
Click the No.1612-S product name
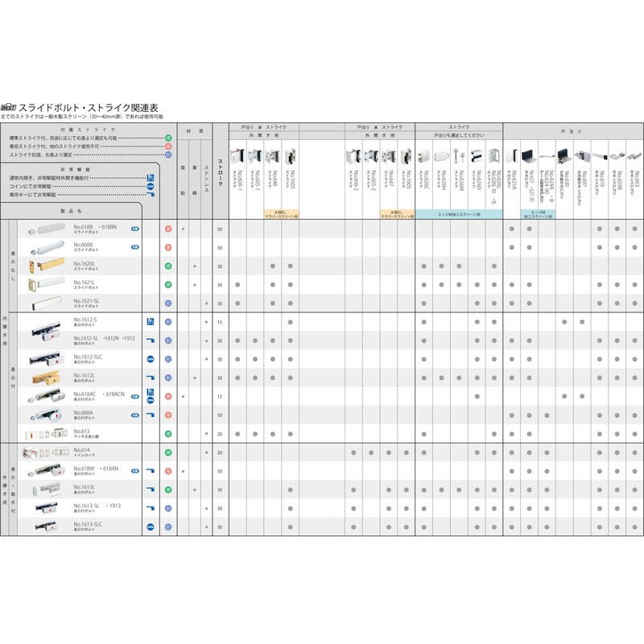click(85, 321)
